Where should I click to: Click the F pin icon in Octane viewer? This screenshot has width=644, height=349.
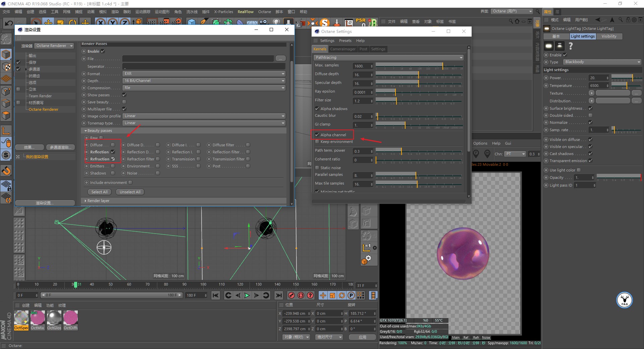476,154
